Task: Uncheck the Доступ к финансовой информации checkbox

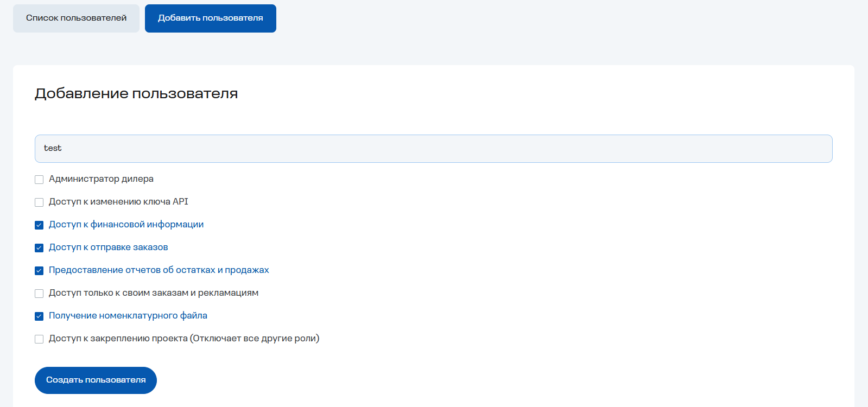Action: click(39, 225)
